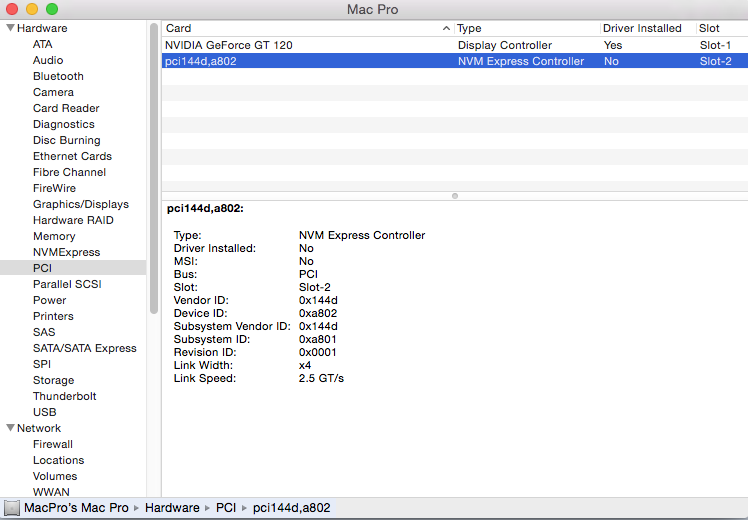Sort by the Card column header
Image resolution: width=748 pixels, height=520 pixels.
point(308,28)
